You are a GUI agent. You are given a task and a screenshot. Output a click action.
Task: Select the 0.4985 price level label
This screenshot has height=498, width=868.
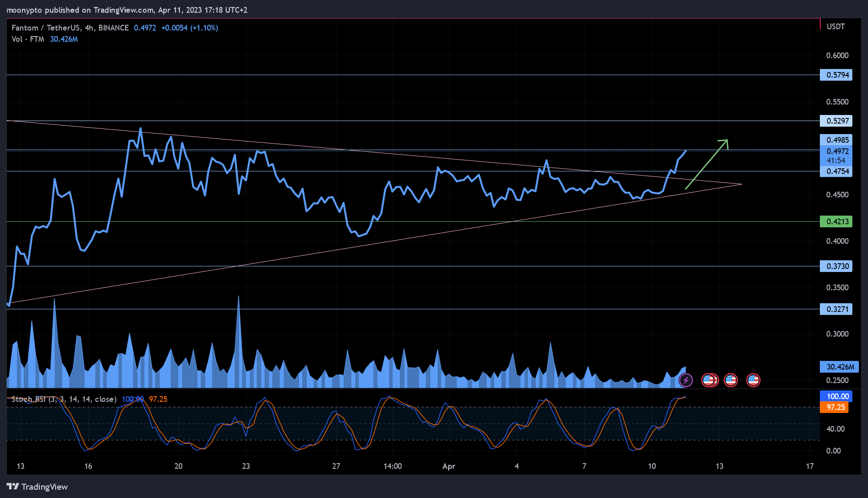(x=836, y=140)
